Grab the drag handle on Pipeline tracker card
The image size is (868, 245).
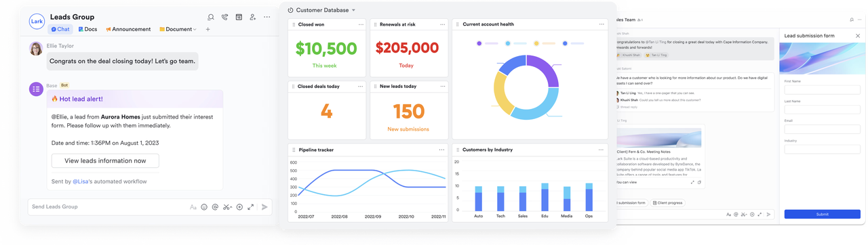294,150
